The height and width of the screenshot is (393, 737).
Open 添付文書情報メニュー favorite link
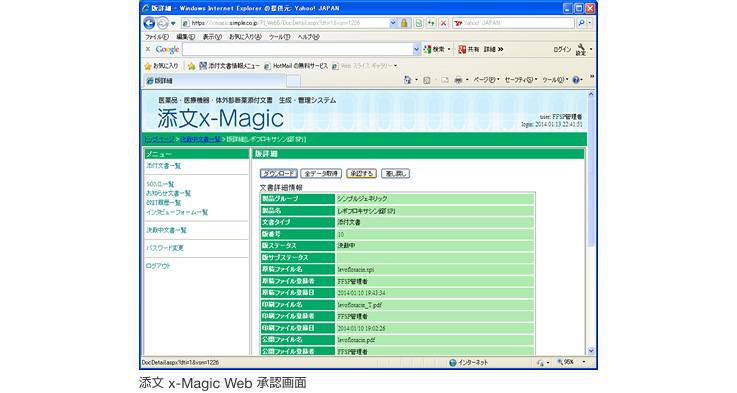pyautogui.click(x=229, y=66)
